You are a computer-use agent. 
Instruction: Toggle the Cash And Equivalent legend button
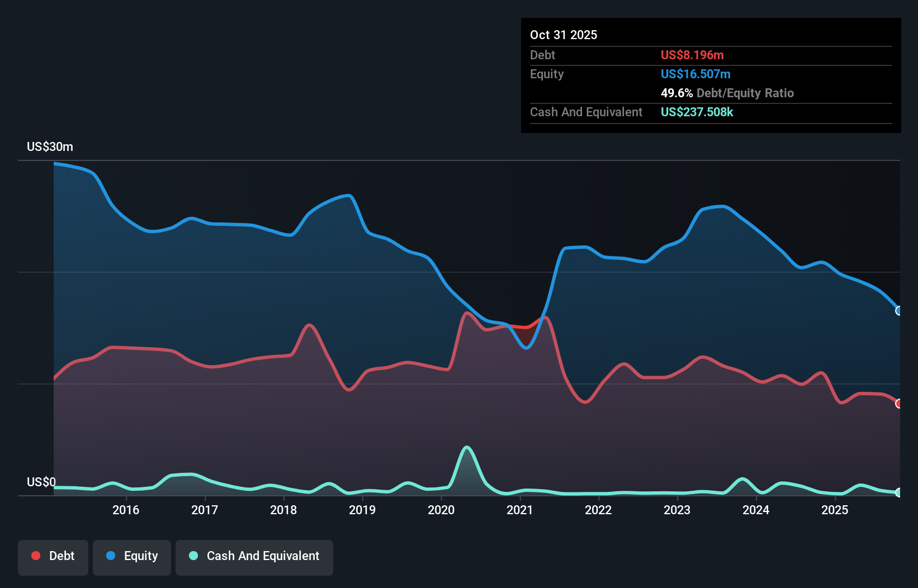point(254,557)
